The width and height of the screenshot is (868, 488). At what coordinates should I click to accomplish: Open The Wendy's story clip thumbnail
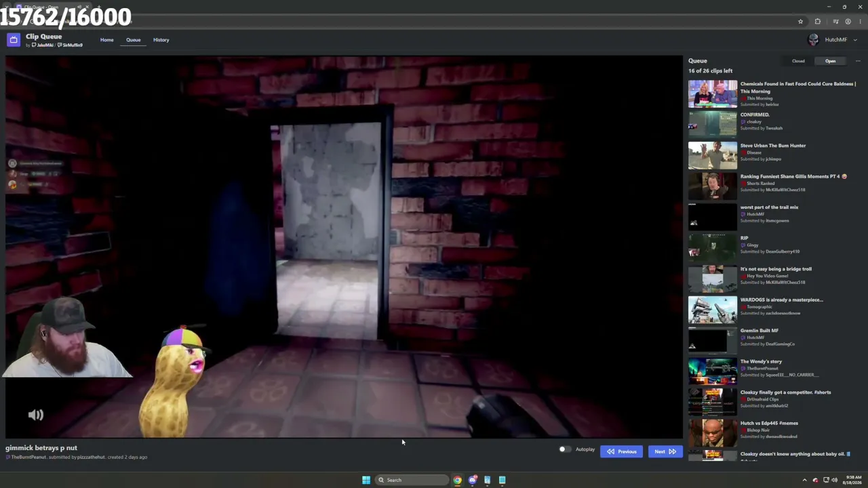pos(713,371)
